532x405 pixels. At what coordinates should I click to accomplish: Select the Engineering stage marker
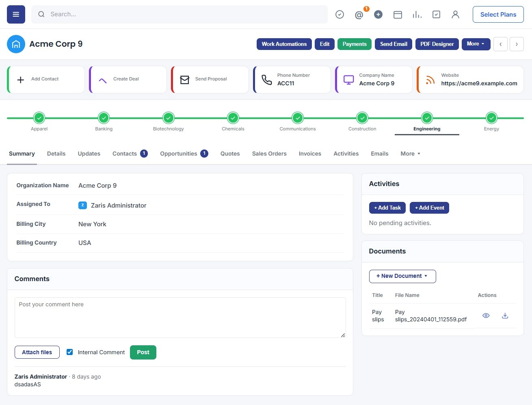click(427, 118)
